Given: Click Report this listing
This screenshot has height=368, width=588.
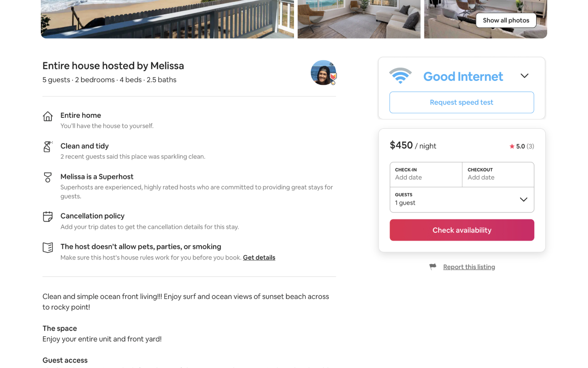Looking at the screenshot, I should click(469, 266).
